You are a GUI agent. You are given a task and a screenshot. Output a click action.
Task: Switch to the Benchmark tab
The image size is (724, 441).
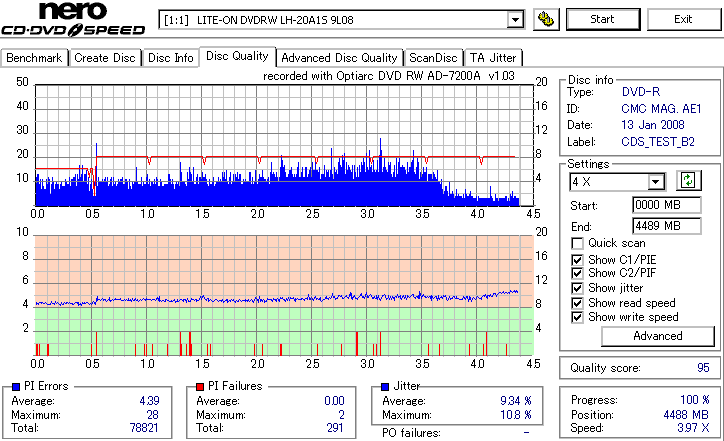34,58
